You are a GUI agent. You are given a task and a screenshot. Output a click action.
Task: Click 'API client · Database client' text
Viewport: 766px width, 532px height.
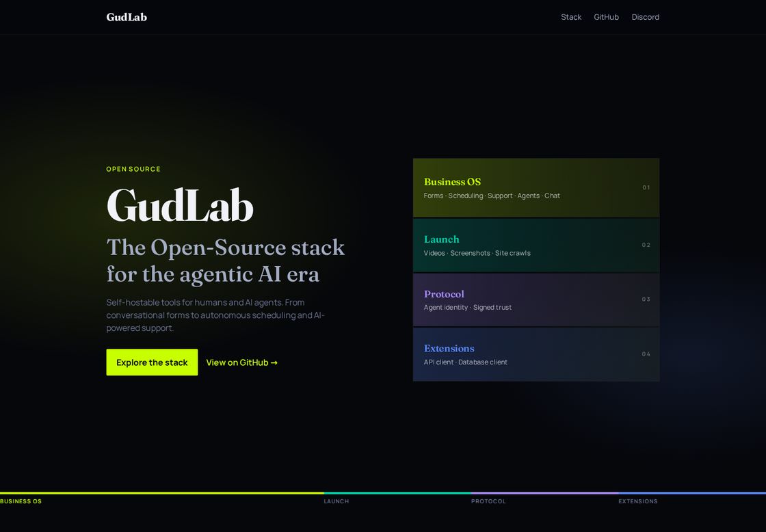click(466, 362)
